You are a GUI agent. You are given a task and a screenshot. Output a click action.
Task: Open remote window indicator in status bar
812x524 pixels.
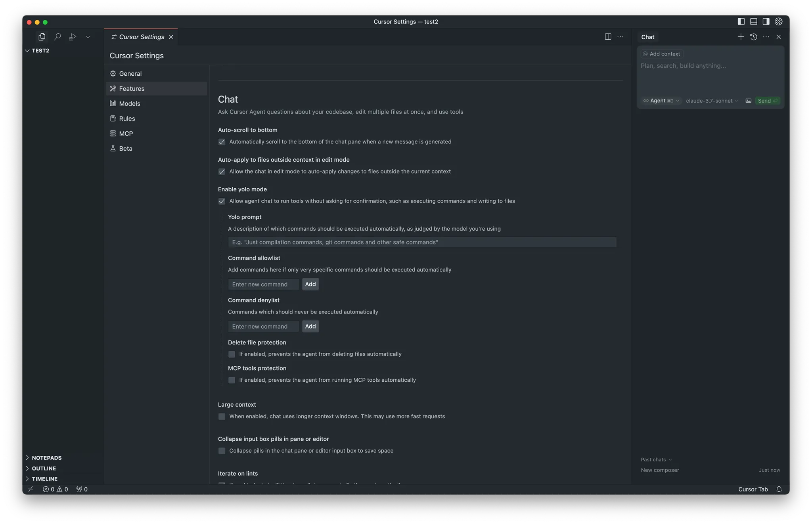click(x=31, y=489)
